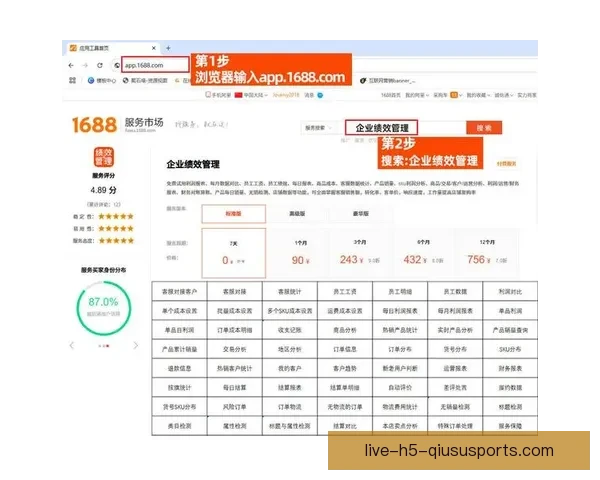Choose the 6个月 432¥ period
The height and width of the screenshot is (480, 600).
(x=423, y=253)
